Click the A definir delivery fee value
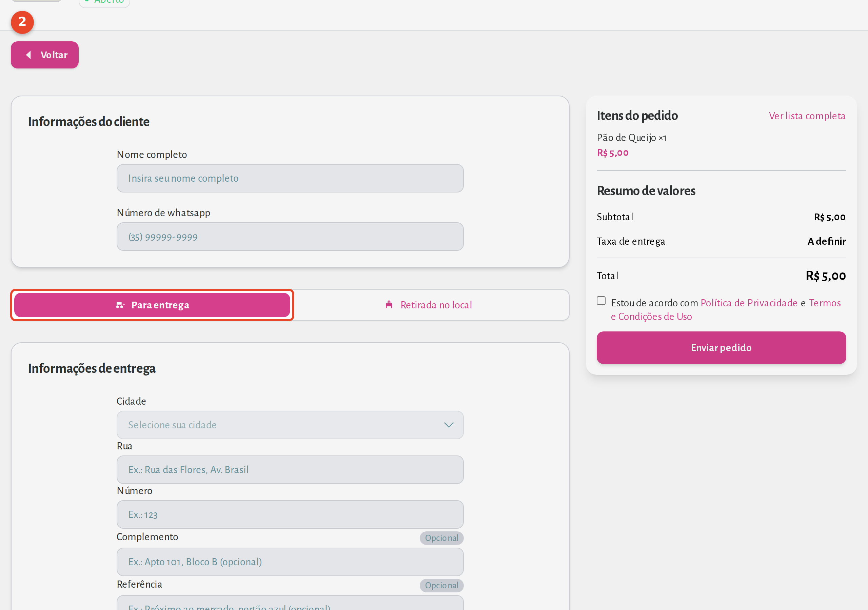Viewport: 868px width, 610px height. 826,241
